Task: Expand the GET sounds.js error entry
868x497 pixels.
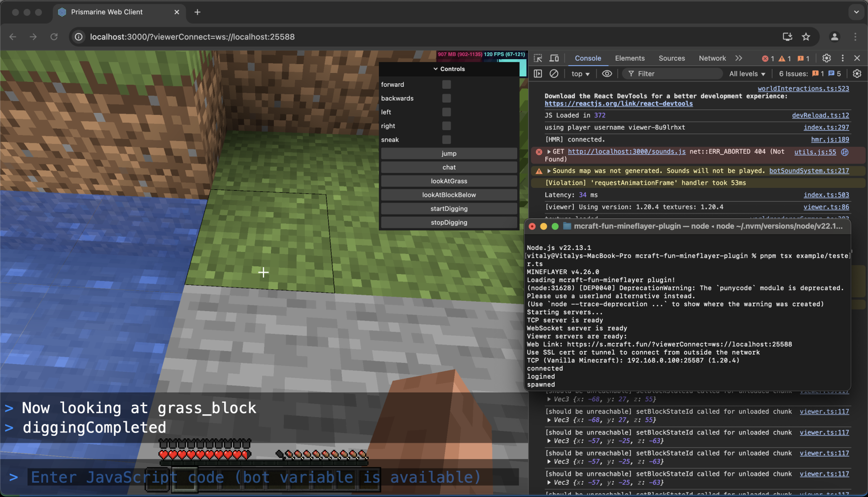Action: click(549, 151)
